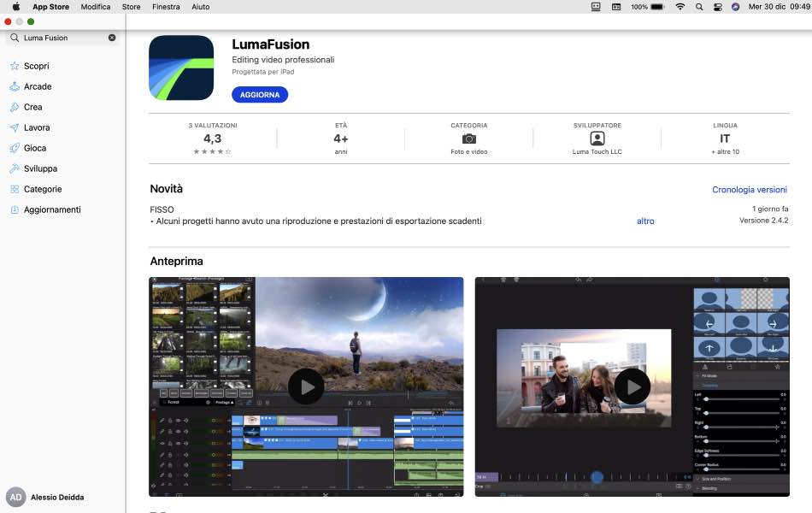Click the AGGIORNA update button
Image resolution: width=812 pixels, height=513 pixels.
(260, 95)
